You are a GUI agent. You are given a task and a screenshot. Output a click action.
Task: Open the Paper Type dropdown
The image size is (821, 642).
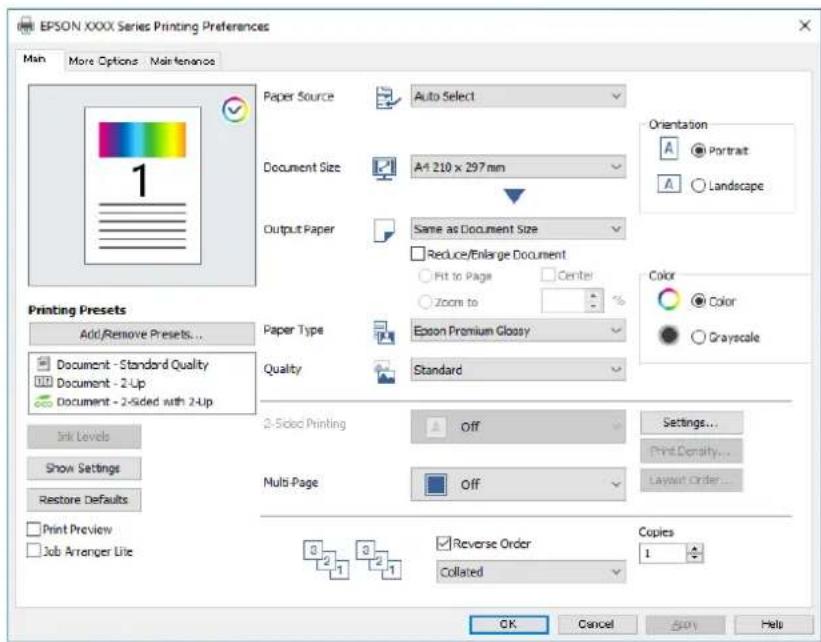pyautogui.click(x=518, y=331)
